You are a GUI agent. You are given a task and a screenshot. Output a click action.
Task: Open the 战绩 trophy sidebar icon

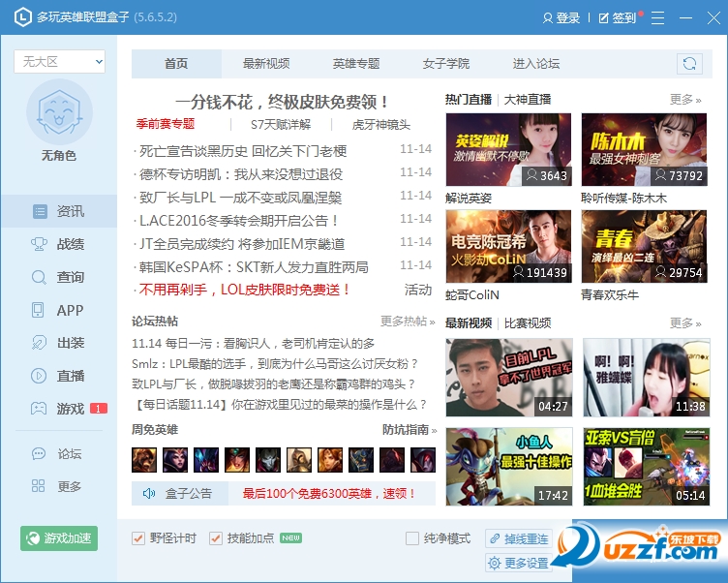click(x=39, y=244)
